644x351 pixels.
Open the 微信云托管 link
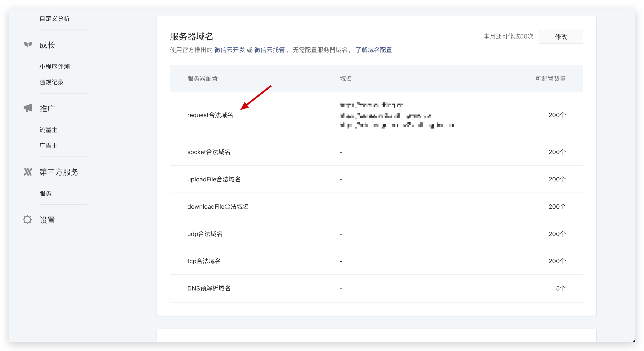(269, 50)
